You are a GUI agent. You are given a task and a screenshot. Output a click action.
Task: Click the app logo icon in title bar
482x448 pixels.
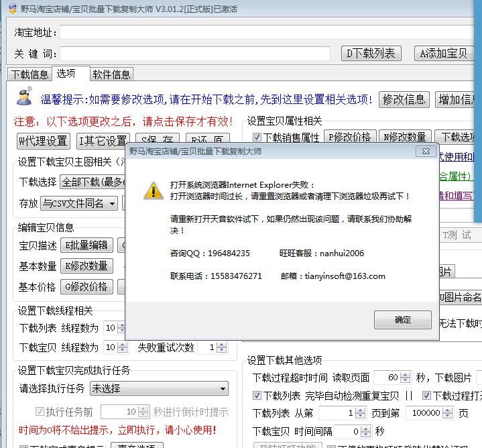click(x=11, y=9)
